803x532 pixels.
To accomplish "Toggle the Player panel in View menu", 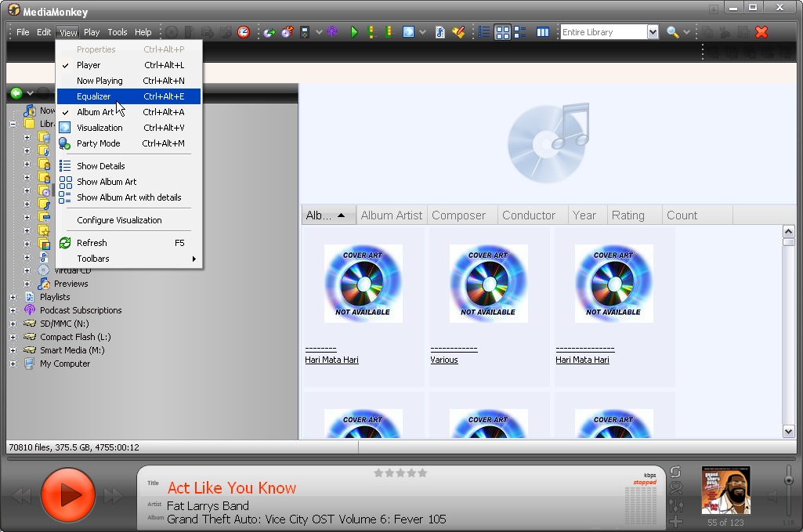I will [89, 65].
